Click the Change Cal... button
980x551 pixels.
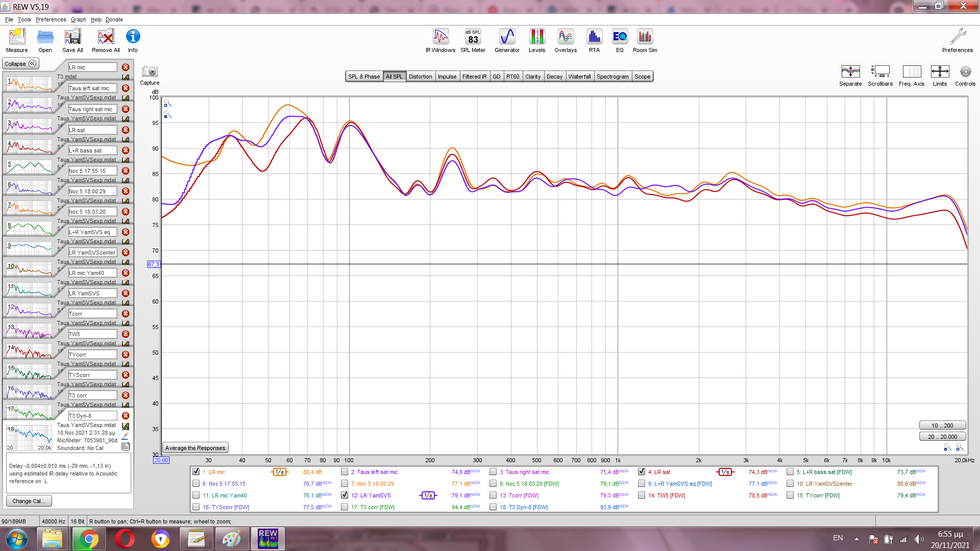coord(29,501)
